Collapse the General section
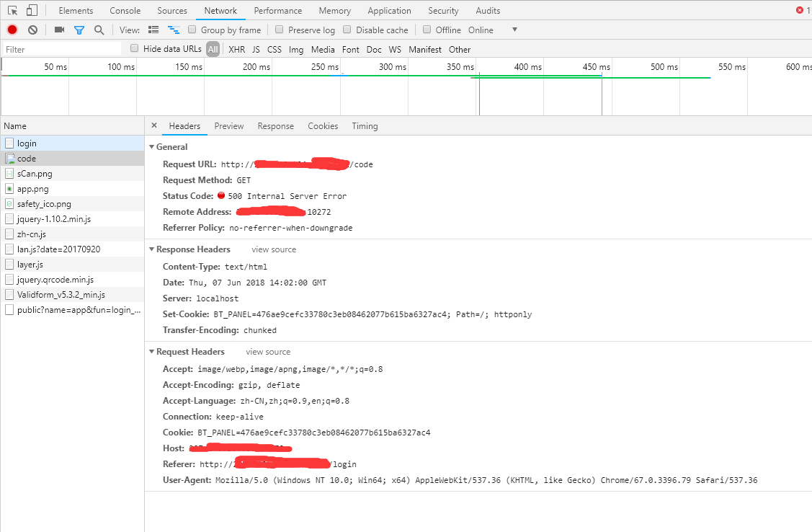The image size is (812, 532). coord(152,147)
